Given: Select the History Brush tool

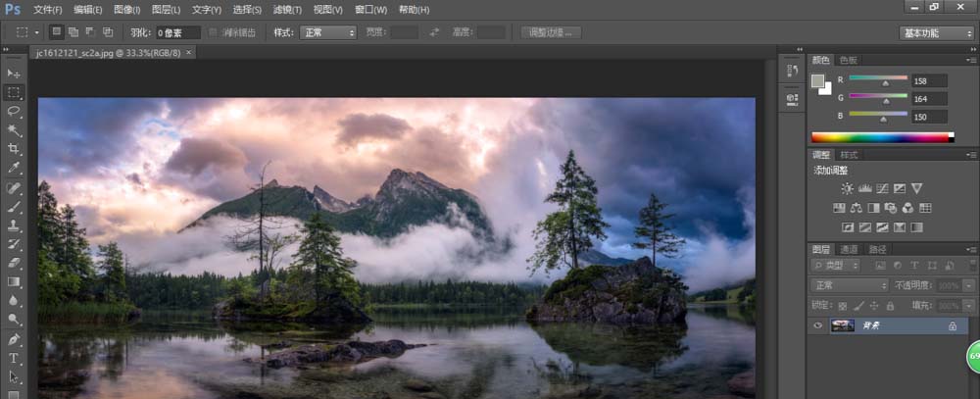Looking at the screenshot, I should 14,244.
